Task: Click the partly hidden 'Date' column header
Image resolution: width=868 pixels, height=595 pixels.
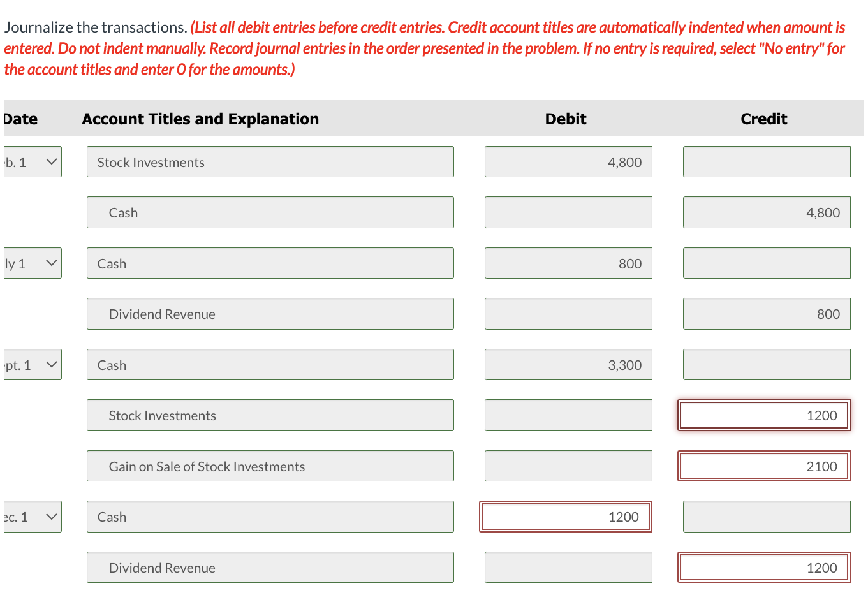Action: point(20,119)
